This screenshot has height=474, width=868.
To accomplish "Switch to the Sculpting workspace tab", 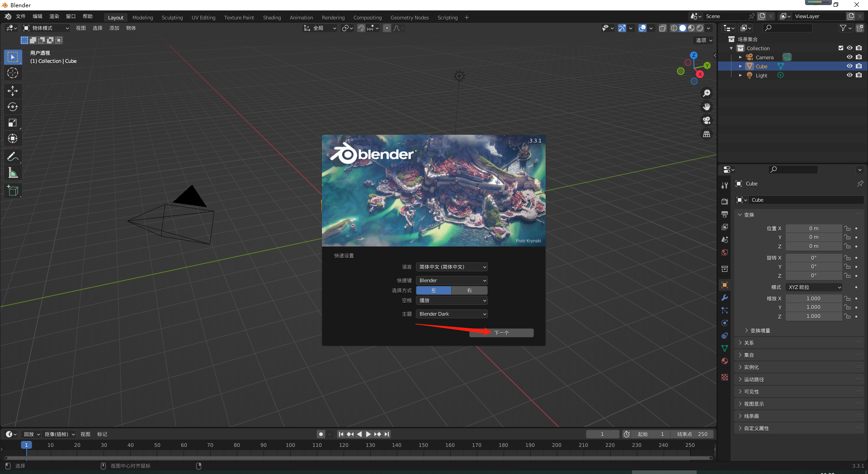I will point(172,18).
